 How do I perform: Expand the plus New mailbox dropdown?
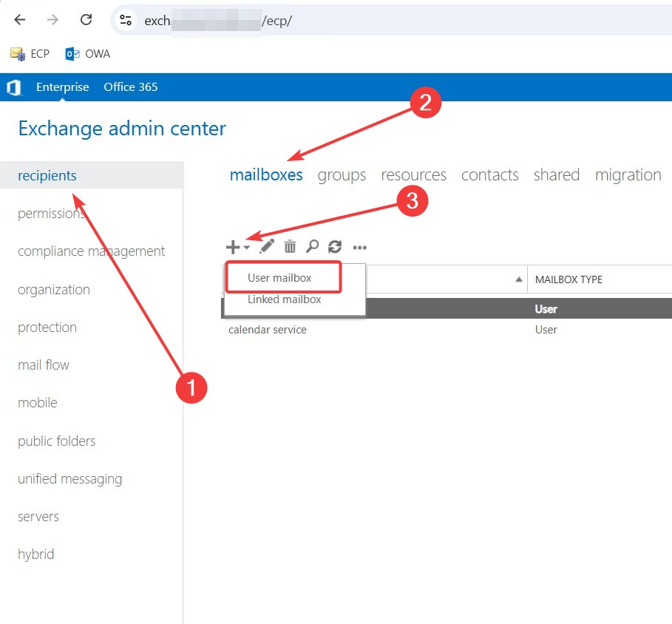pyautogui.click(x=237, y=247)
